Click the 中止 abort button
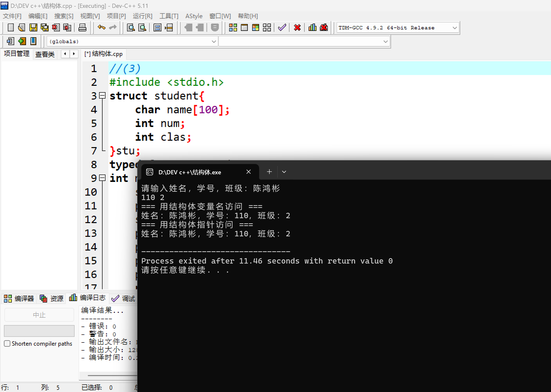 [39, 315]
